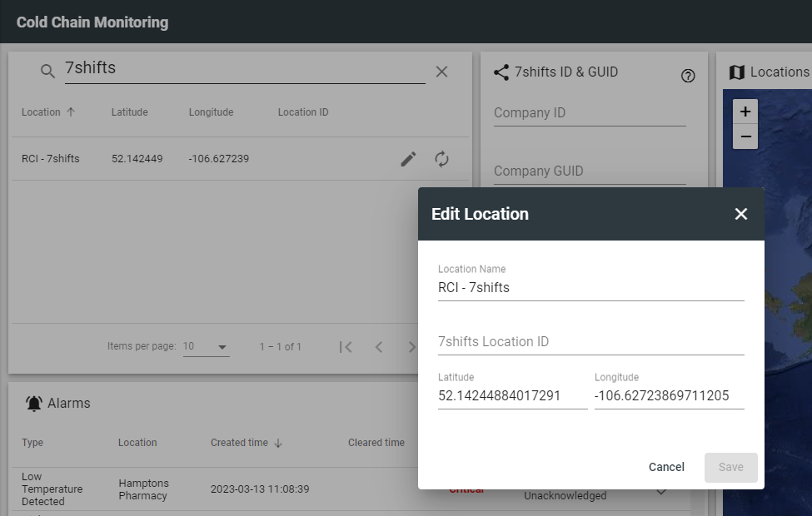Image resolution: width=812 pixels, height=516 pixels.
Task: Focus the 7shifts Location ID field
Action: [x=590, y=341]
